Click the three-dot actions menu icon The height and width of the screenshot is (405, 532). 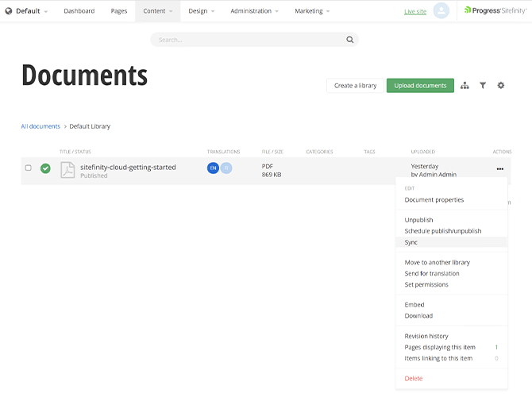[500, 168]
